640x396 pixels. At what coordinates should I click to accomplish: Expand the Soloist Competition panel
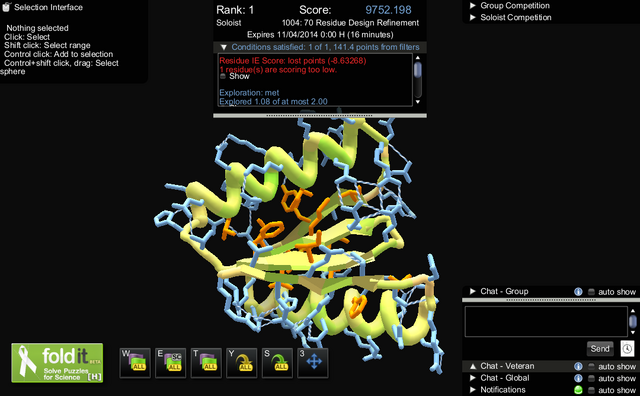pos(473,17)
